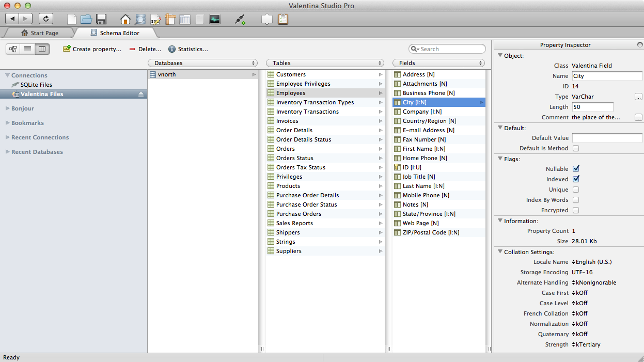
Task: Expand the Bookmarks section
Action: 7,123
